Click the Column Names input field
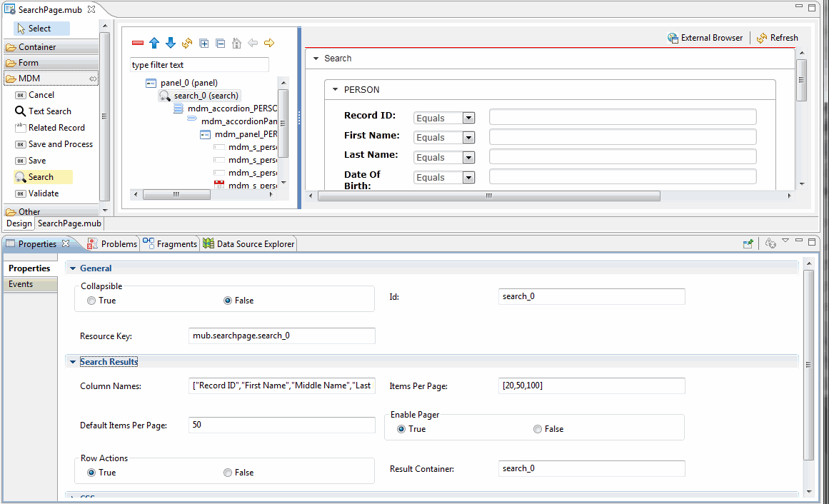829x504 pixels. coord(282,385)
